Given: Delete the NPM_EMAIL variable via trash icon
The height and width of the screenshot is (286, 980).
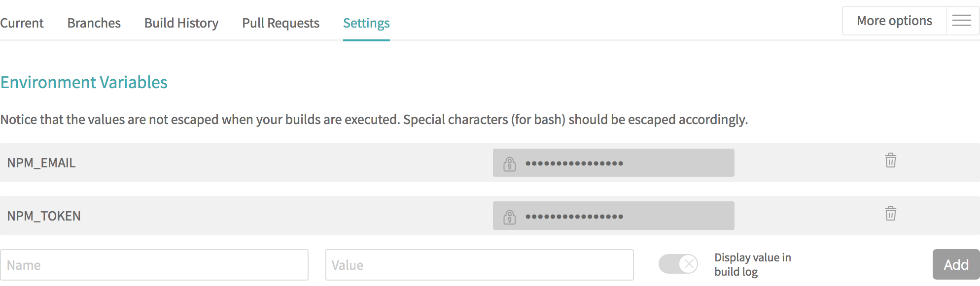Looking at the screenshot, I should coord(890,160).
